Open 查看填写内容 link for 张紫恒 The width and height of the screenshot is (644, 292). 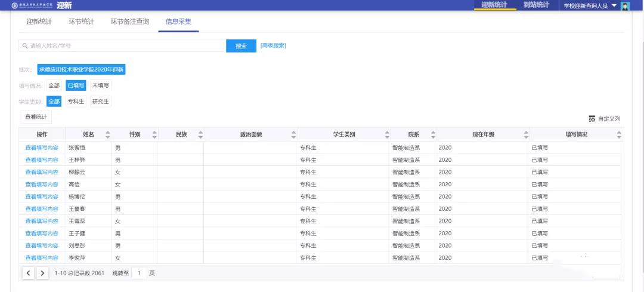click(42, 147)
